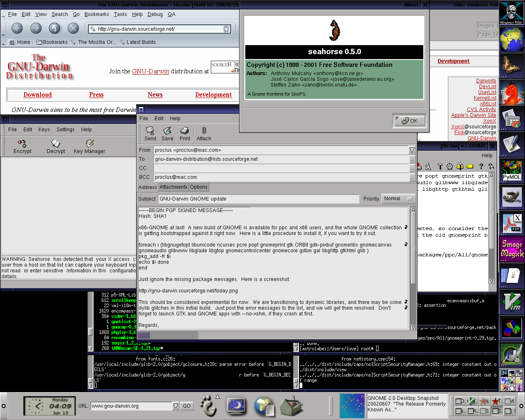
Task: Expand Mozilla URL bar history dropdown
Action: point(226,29)
